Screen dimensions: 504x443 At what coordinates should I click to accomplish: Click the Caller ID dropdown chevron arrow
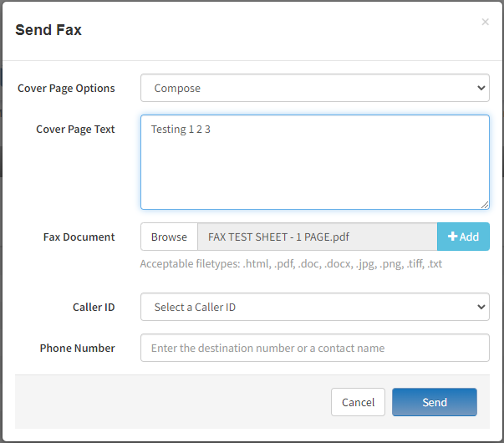click(481, 307)
